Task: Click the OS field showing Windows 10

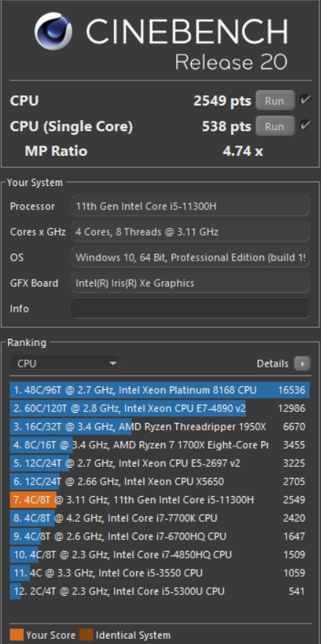Action: [x=190, y=258]
